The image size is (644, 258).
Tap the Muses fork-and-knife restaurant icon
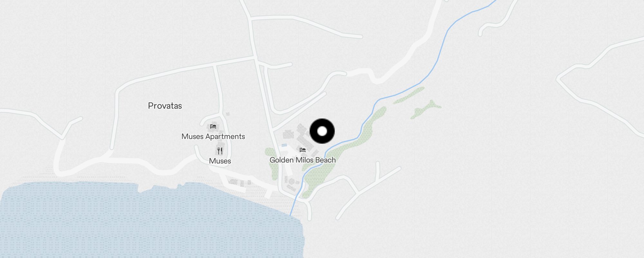[220, 151]
